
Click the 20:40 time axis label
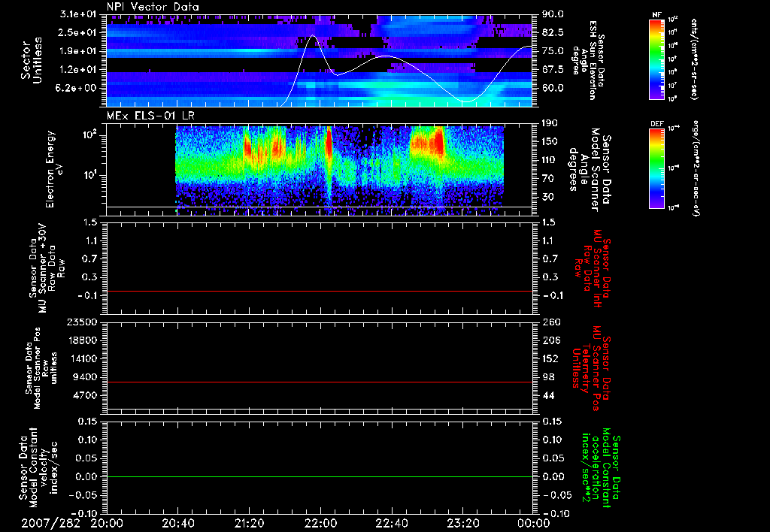pyautogui.click(x=180, y=523)
